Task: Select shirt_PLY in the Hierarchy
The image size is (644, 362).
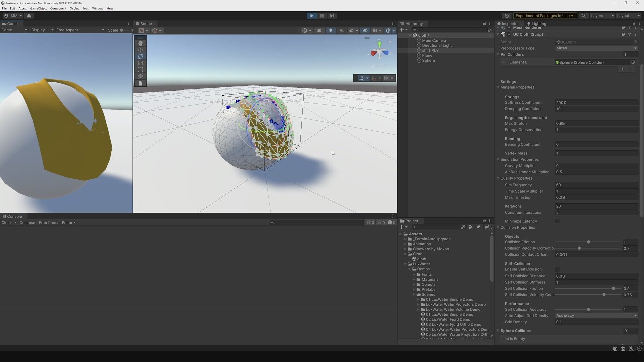Action: click(430, 50)
